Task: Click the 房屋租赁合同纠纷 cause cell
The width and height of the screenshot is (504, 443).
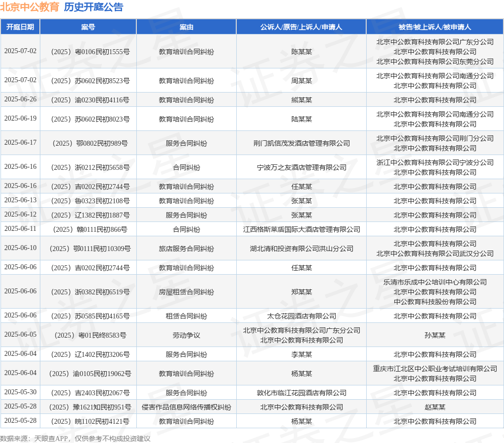Action: (187, 292)
